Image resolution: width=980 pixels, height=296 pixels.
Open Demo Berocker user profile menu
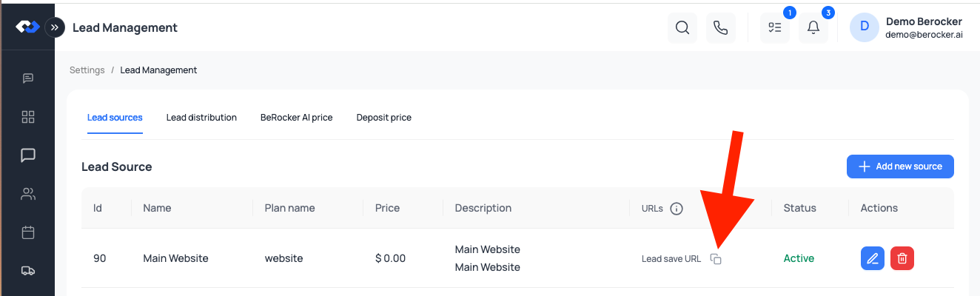click(x=906, y=28)
